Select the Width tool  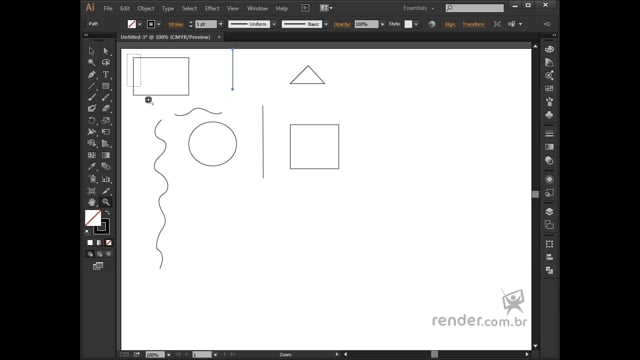tap(91, 132)
